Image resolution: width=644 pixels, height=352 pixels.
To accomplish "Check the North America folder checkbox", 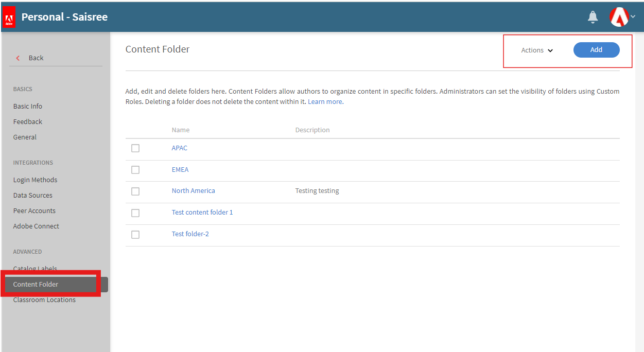I will 135,191.
